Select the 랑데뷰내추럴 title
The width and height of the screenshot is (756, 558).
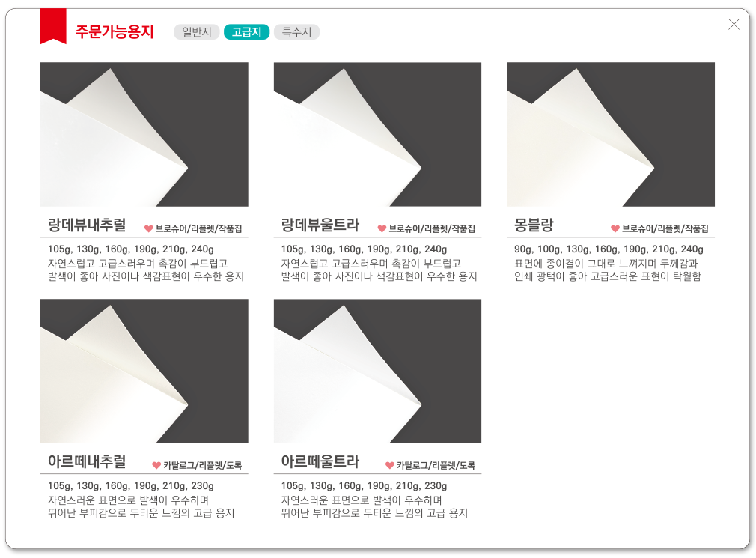87,225
